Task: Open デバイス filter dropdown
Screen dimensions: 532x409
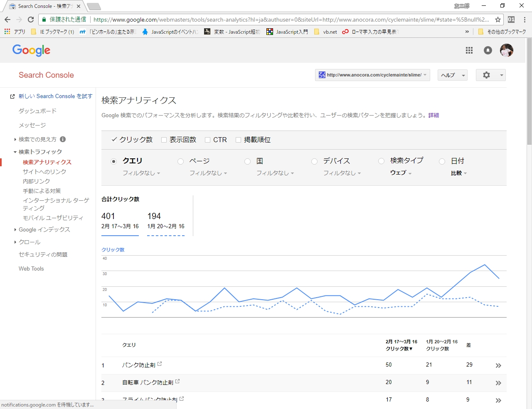Action: coord(342,173)
